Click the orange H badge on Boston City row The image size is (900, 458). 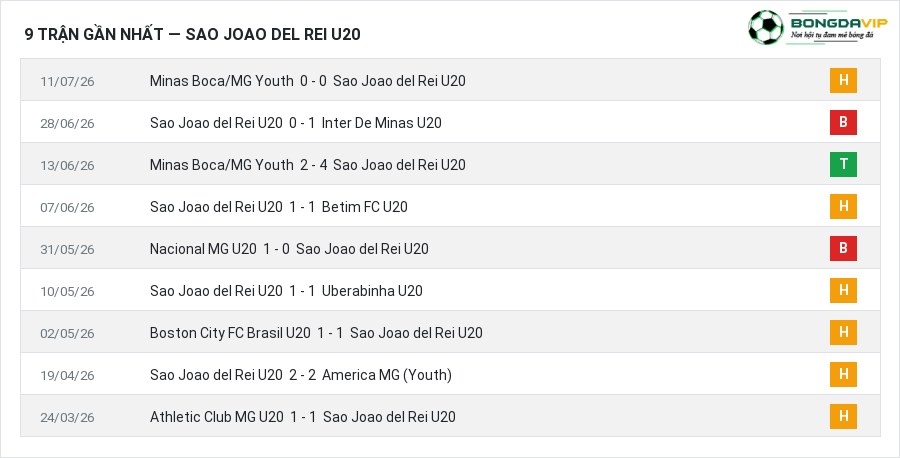(843, 332)
